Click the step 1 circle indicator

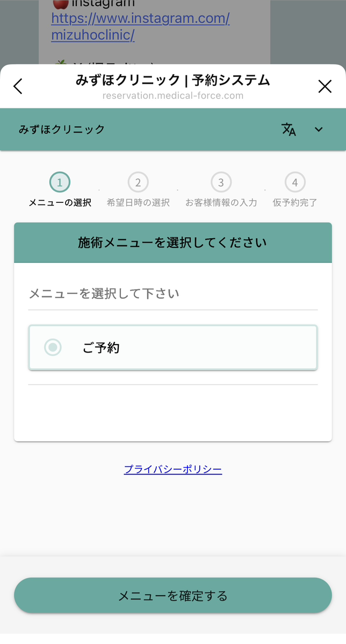(x=60, y=182)
